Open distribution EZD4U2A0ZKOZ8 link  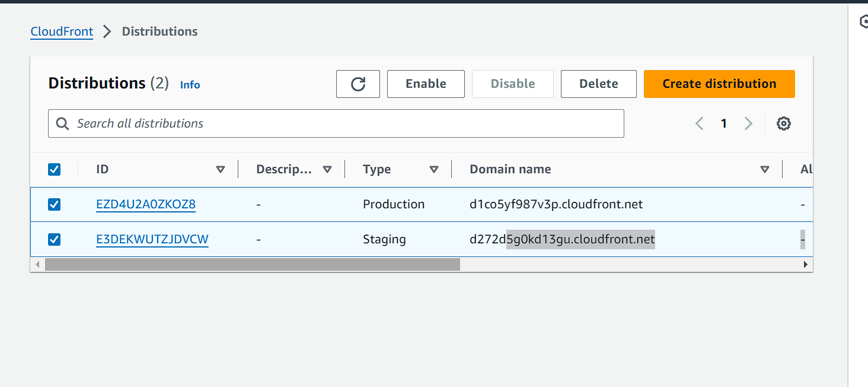tap(146, 205)
